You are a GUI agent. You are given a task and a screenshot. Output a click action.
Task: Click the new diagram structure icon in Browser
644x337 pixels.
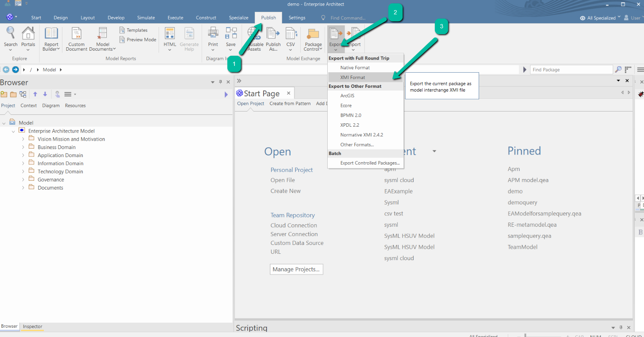point(23,94)
